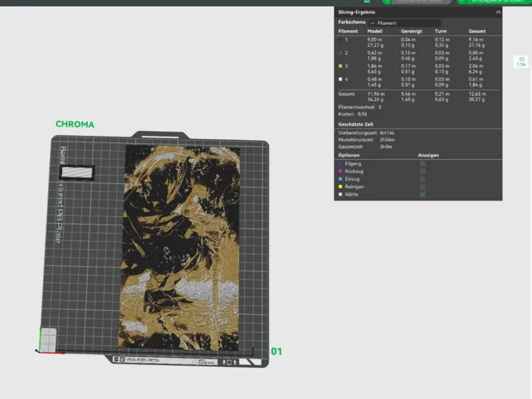The width and height of the screenshot is (532, 399).
Task: Click the blue Eilgang color marker
Action: 340,164
